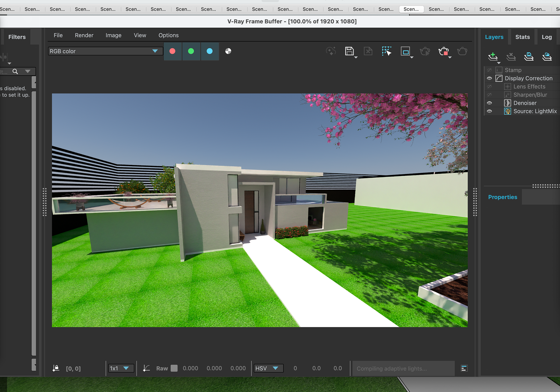Viewport: 560px width, 392px height.
Task: Click the show message log icon in status bar
Action: point(464,368)
